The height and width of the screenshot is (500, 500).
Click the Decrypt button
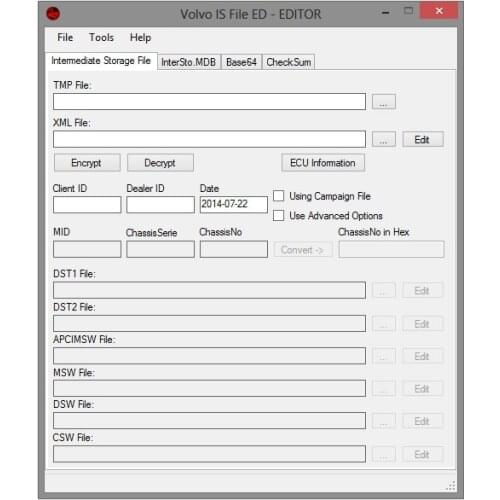click(160, 163)
